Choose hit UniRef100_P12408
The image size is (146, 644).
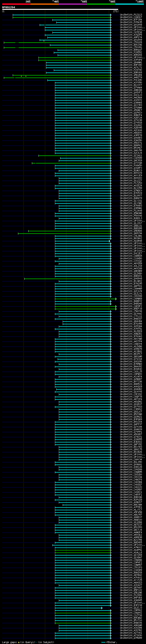click(131, 210)
